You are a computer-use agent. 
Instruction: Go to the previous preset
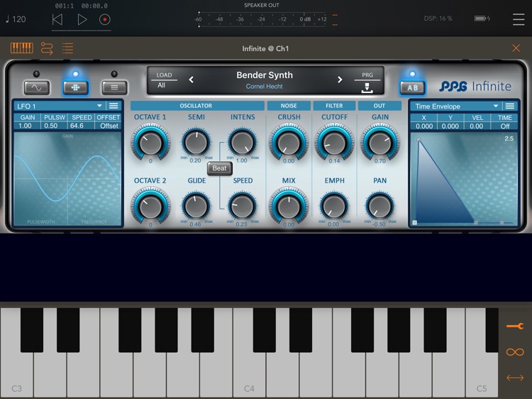pos(192,80)
